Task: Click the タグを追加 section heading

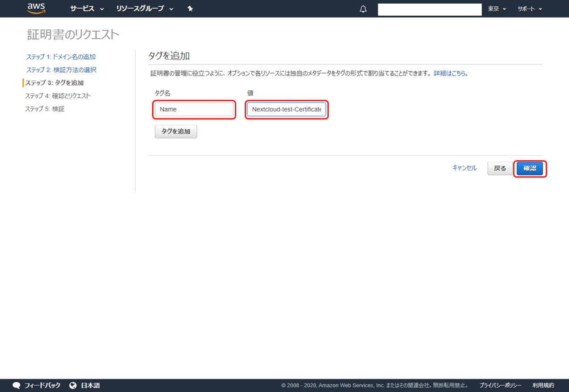Action: click(x=169, y=56)
